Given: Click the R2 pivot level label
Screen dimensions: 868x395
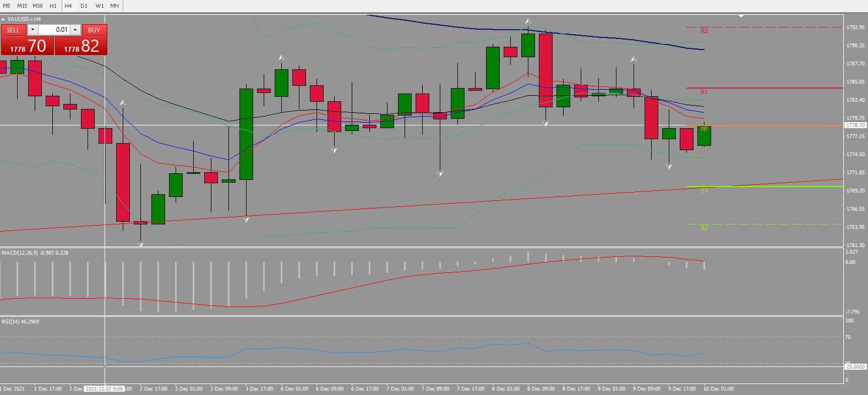Looking at the screenshot, I should click(x=704, y=31).
